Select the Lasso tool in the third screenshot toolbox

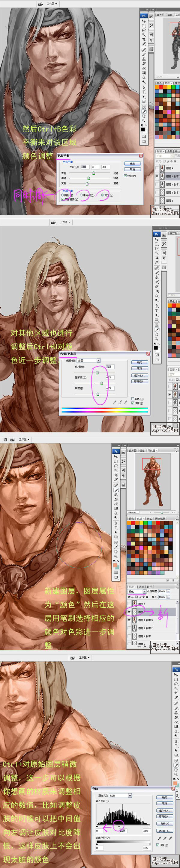116,466
